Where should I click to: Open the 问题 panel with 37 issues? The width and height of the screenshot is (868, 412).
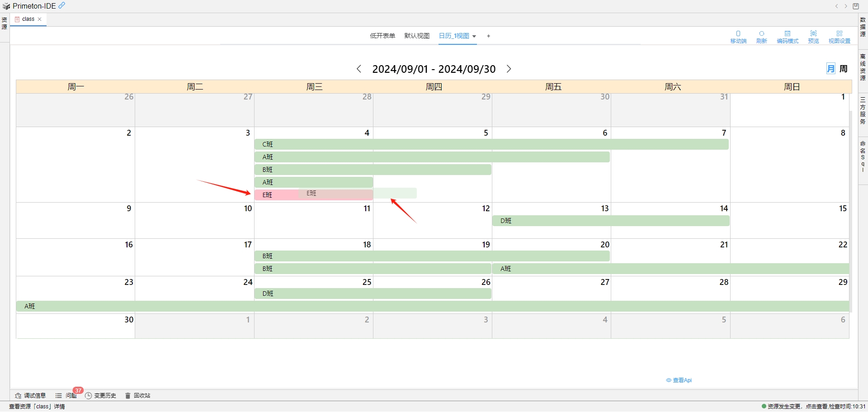[66, 395]
